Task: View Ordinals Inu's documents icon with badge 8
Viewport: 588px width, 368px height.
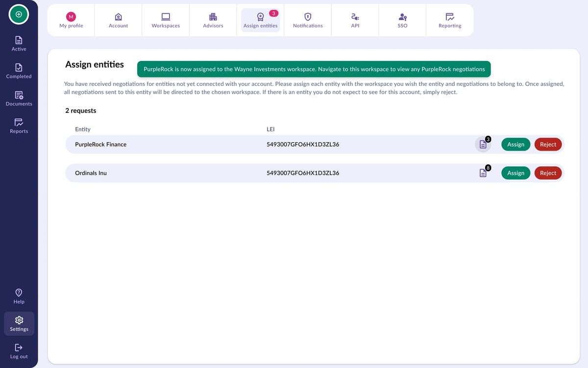Action: 483,173
